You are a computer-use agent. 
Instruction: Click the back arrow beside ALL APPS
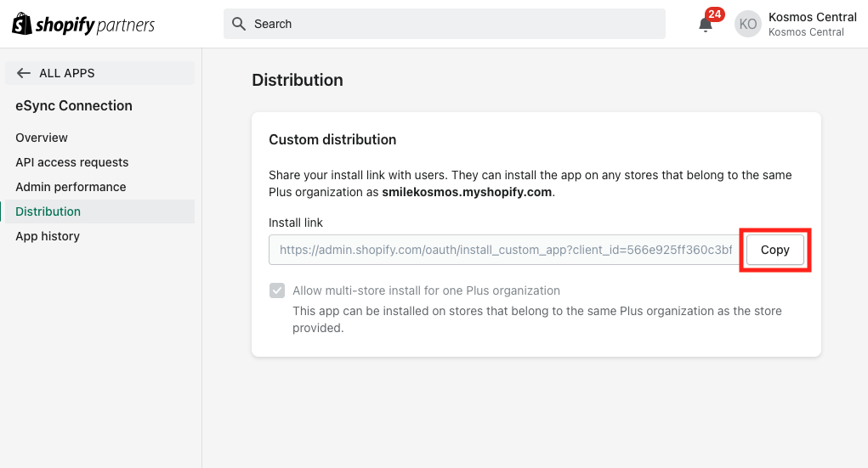[x=24, y=73]
